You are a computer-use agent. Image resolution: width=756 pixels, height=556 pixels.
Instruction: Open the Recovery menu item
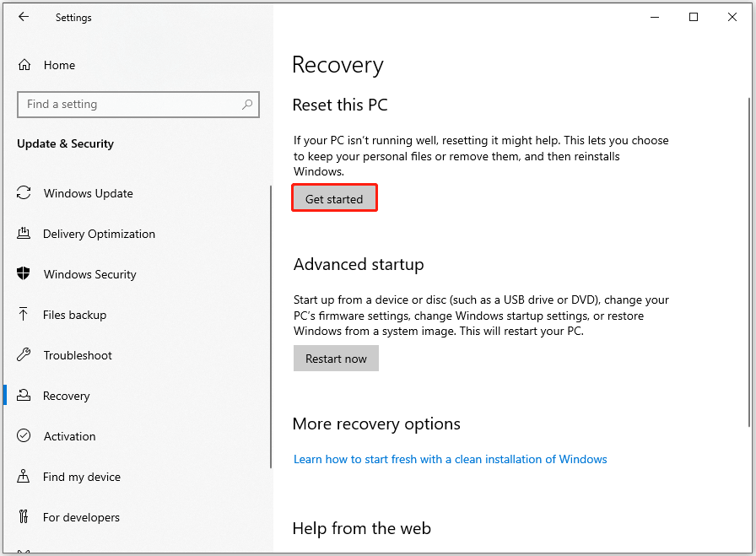coord(66,396)
